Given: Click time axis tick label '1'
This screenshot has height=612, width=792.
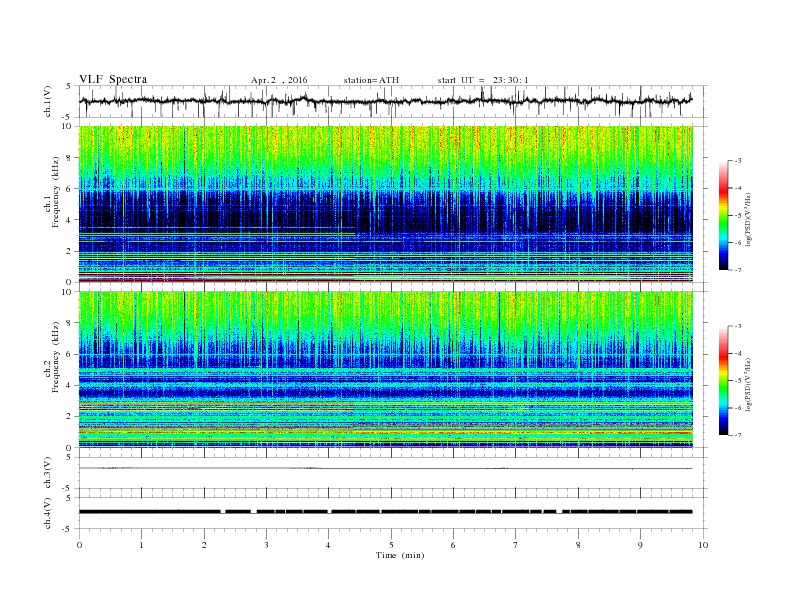Looking at the screenshot, I should (142, 545).
